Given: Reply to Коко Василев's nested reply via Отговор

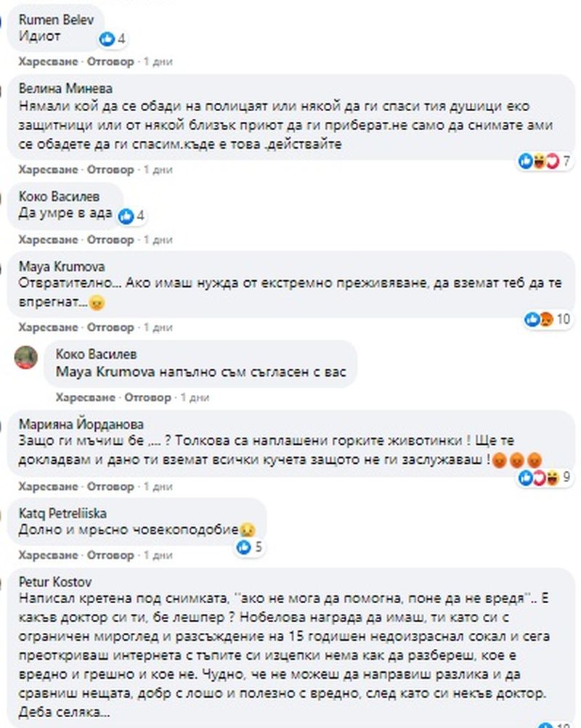Looking at the screenshot, I should [147, 398].
